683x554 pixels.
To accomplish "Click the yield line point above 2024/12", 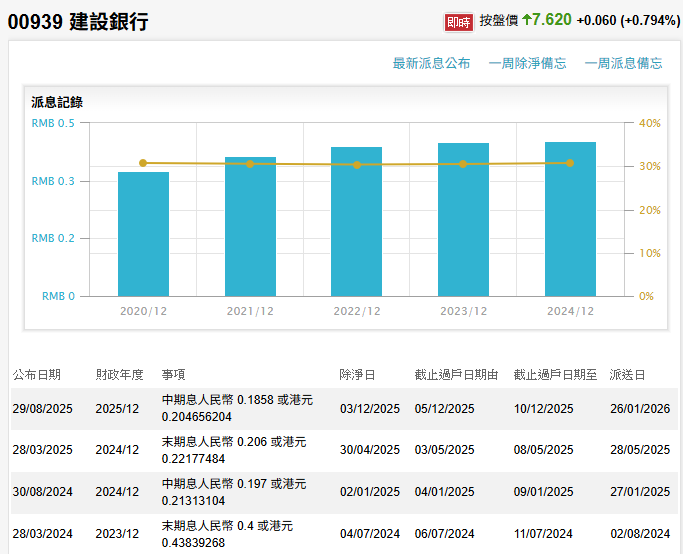I will click(x=570, y=163).
